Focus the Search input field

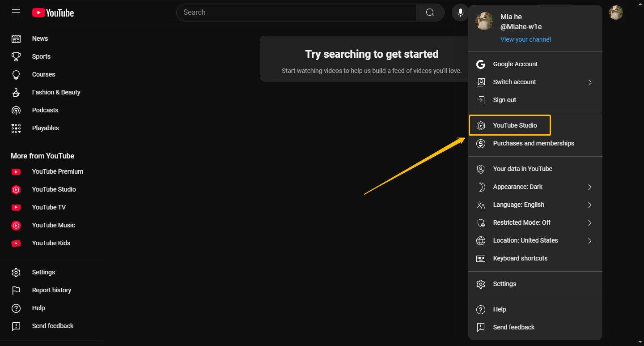[296, 13]
